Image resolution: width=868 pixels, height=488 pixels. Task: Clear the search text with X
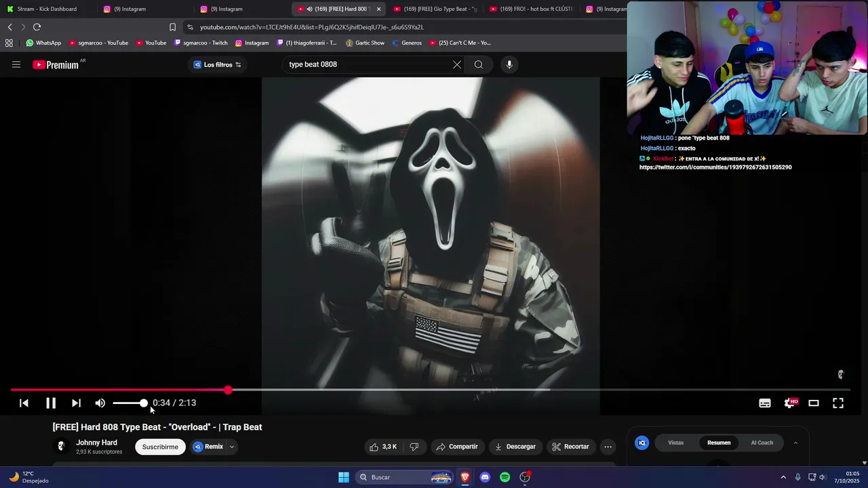[x=457, y=64]
